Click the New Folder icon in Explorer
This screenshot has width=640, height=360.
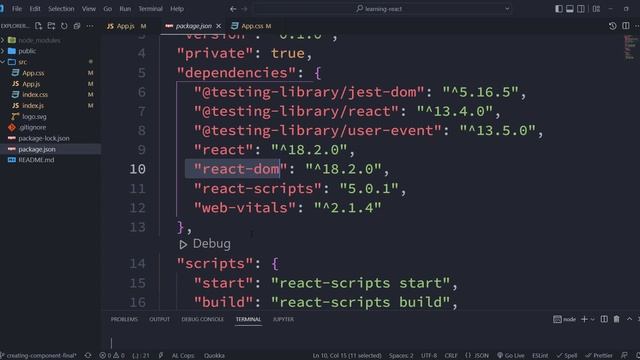point(51,26)
